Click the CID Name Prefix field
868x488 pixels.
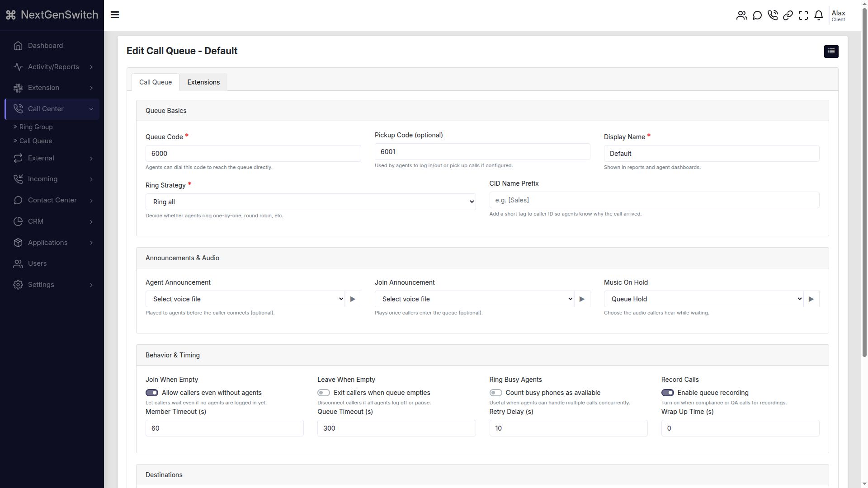tap(654, 200)
